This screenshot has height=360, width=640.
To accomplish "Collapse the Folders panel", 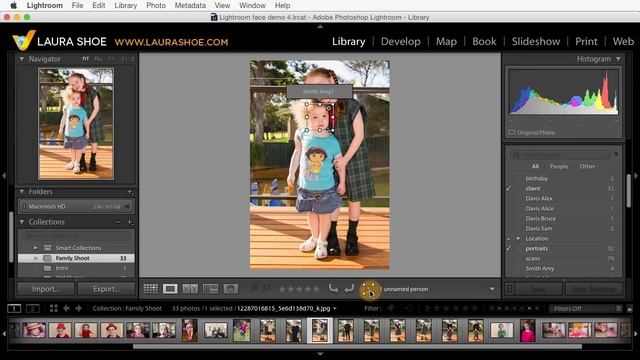I will tap(22, 191).
